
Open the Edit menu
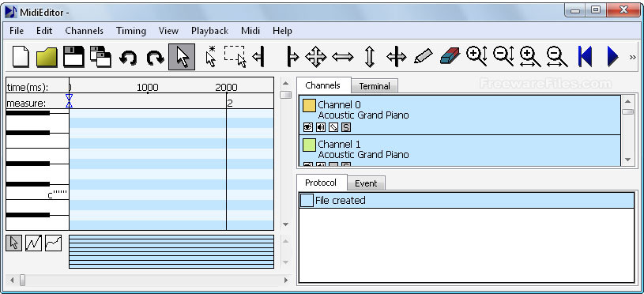pos(44,31)
